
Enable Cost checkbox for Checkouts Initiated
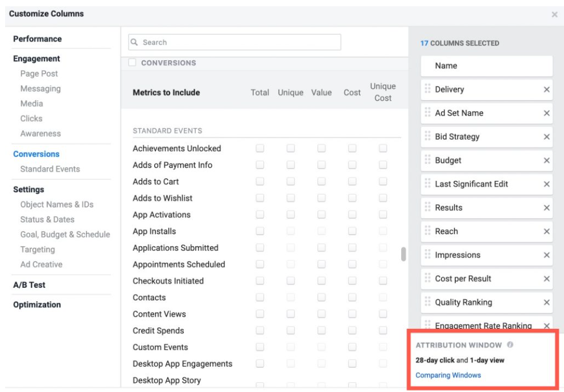(x=352, y=280)
